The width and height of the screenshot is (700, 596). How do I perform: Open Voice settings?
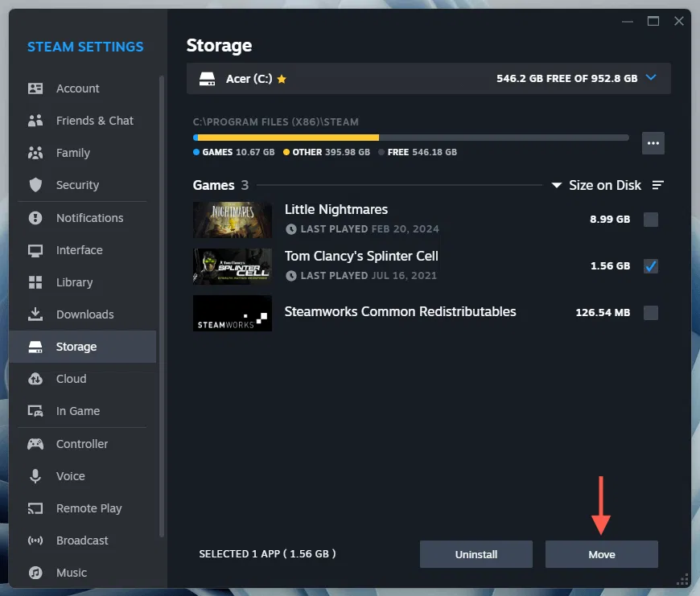point(83,476)
